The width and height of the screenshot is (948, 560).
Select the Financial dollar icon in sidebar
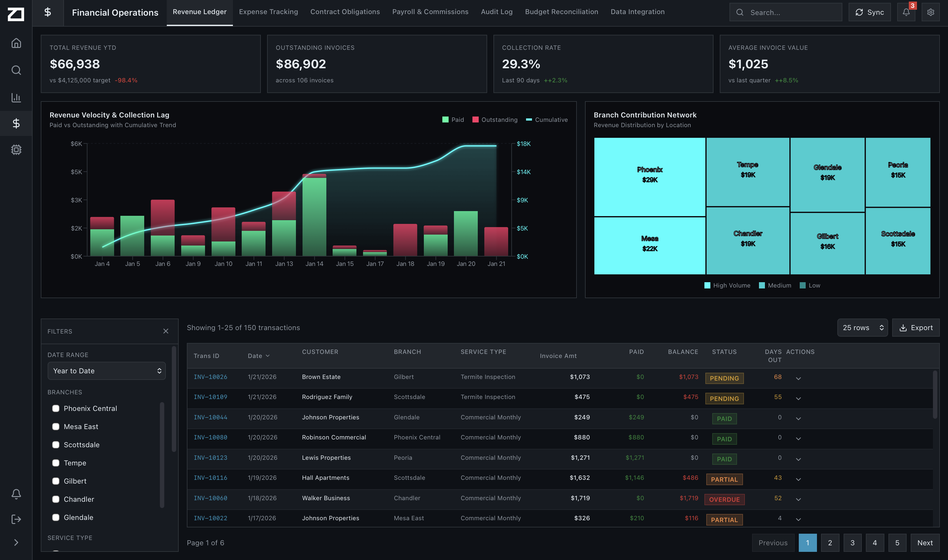pos(16,123)
